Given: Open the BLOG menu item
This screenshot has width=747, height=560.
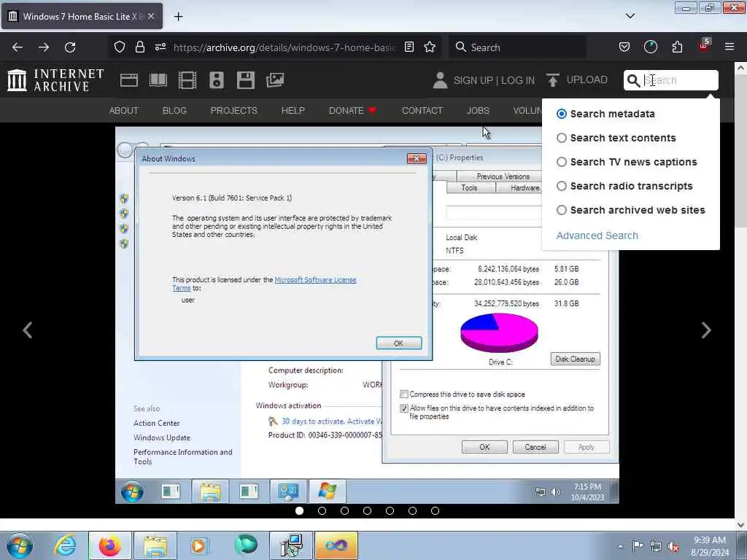Looking at the screenshot, I should coord(174,111).
